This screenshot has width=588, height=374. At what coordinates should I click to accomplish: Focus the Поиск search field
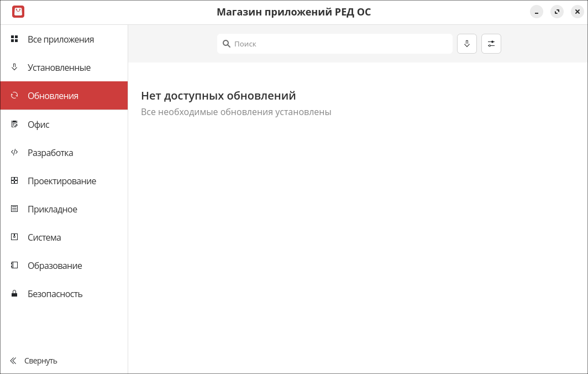tap(340, 44)
